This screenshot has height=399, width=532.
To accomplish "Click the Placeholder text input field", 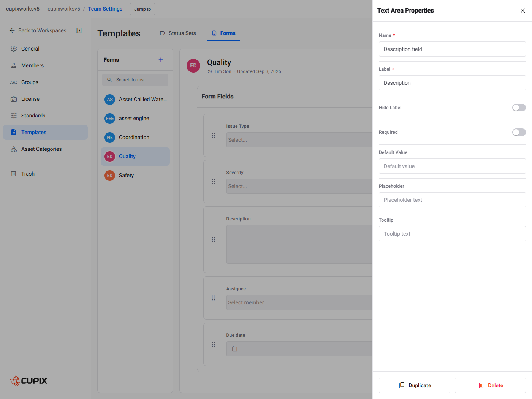I will coord(452,200).
